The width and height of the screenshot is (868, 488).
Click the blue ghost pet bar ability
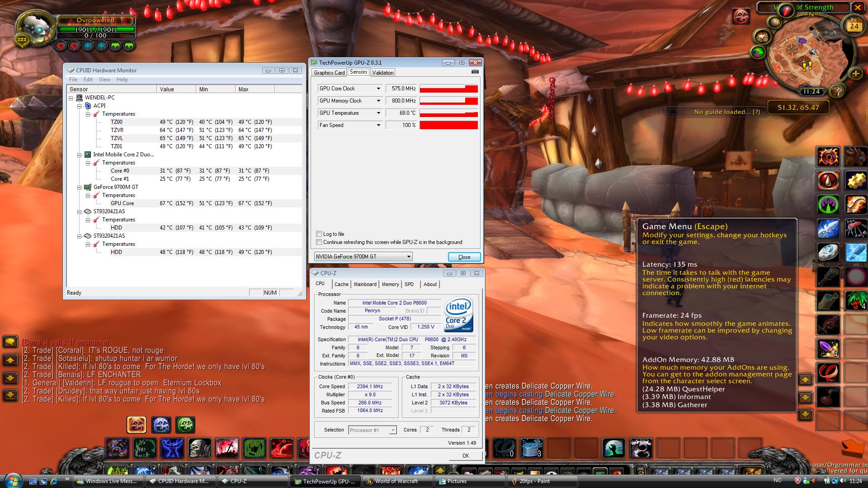pos(161,425)
